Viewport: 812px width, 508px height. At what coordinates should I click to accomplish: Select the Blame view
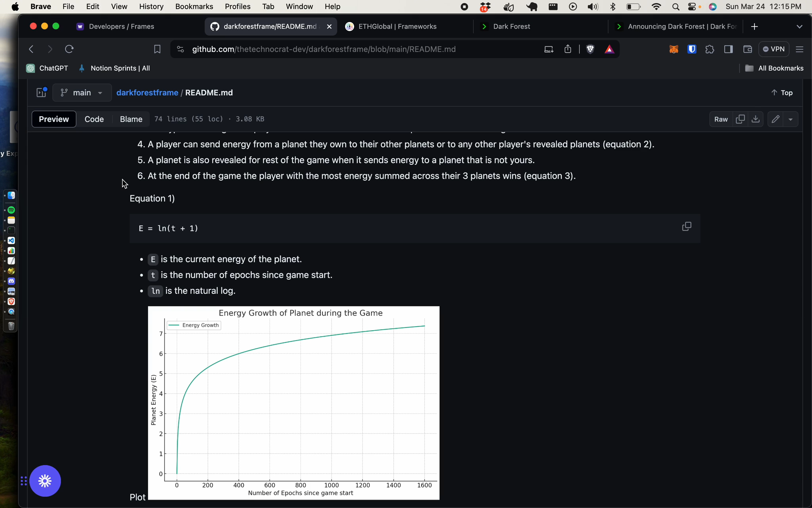(x=131, y=119)
